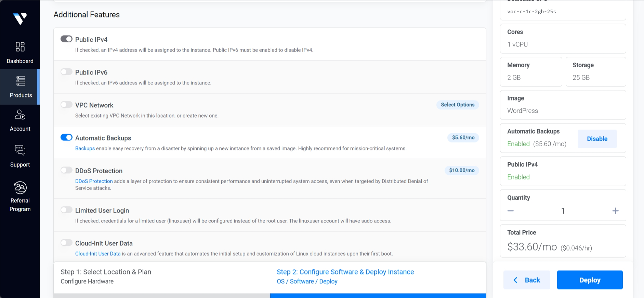
Task: Disable Automatic Backups in summary panel
Action: tap(597, 139)
